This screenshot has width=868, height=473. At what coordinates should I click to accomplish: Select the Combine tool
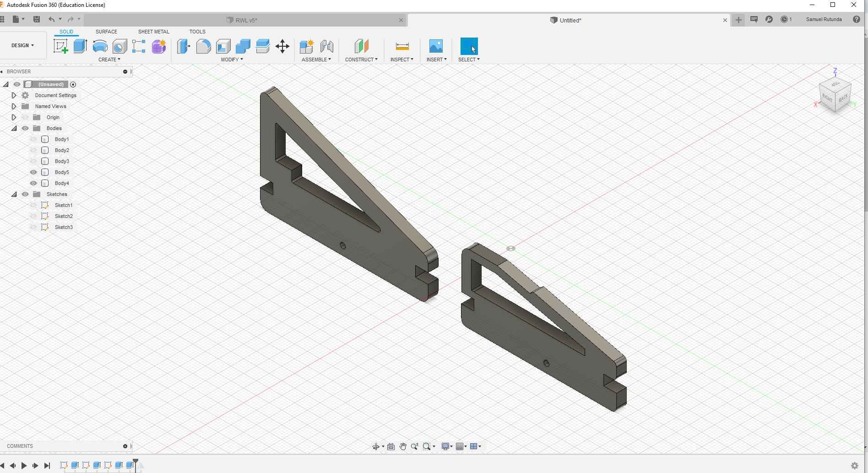(243, 46)
